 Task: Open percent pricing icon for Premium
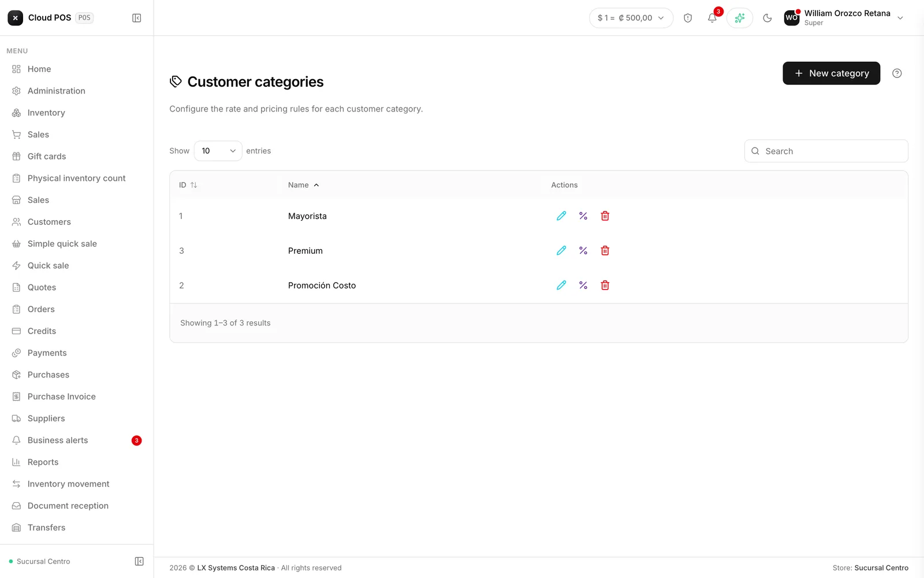pyautogui.click(x=583, y=251)
